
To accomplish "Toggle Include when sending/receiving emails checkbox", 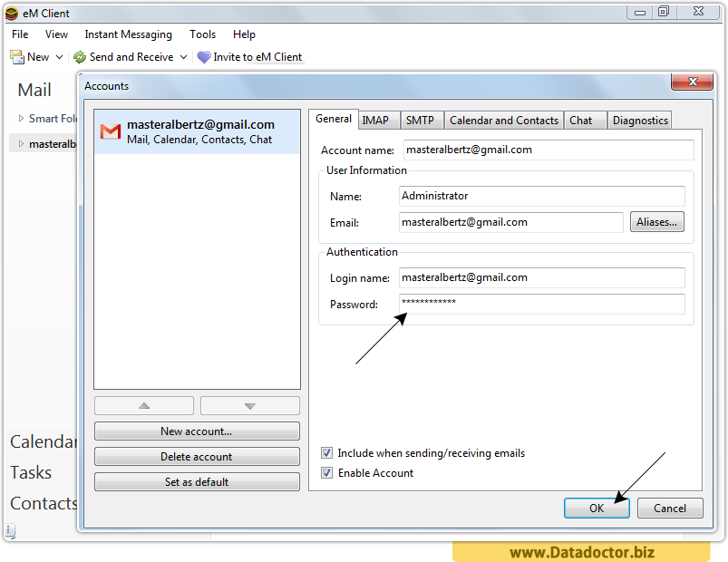I will click(x=327, y=453).
